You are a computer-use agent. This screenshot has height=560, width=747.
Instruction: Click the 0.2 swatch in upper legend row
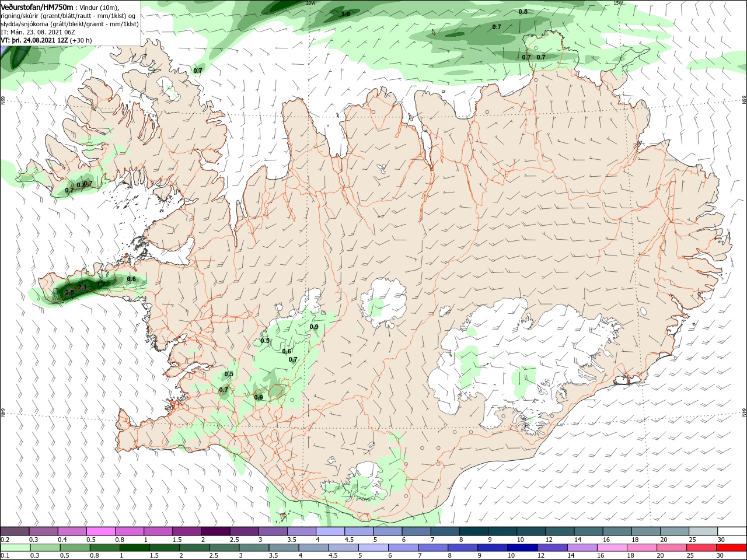(x=15, y=531)
